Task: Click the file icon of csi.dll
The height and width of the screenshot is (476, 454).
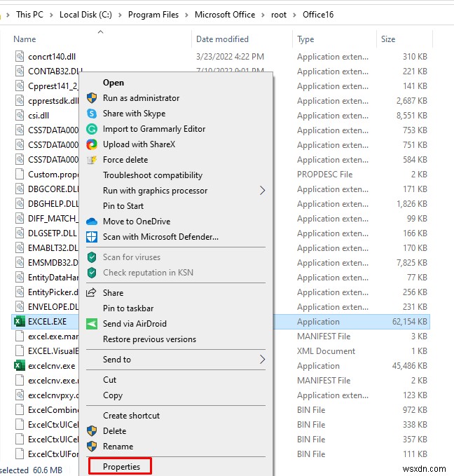Action: point(20,116)
